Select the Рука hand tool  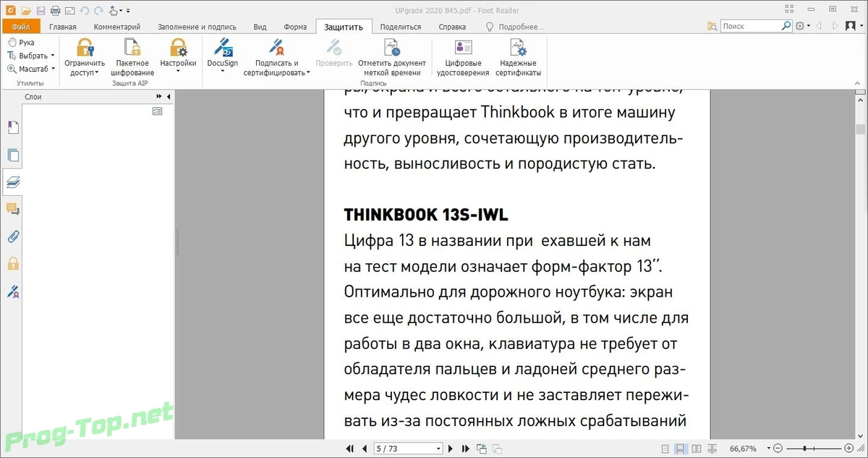coord(21,43)
